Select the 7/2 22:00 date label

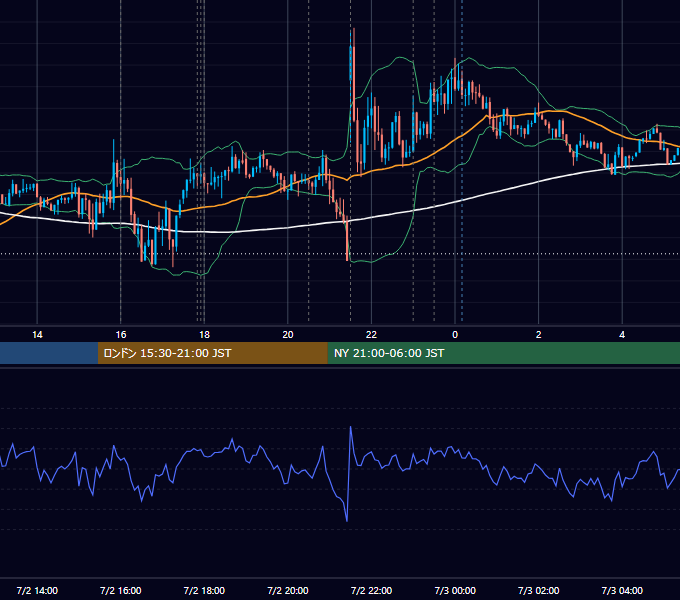pos(371,590)
